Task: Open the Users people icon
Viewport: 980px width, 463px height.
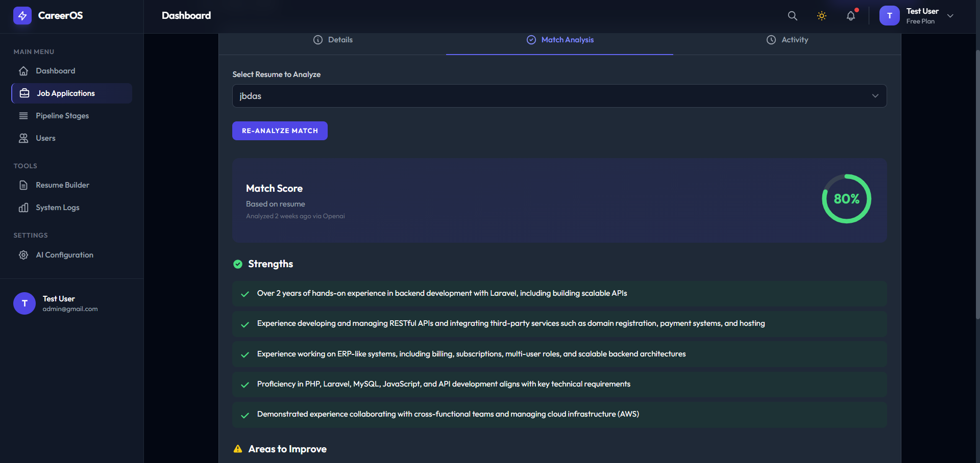Action: pyautogui.click(x=23, y=138)
